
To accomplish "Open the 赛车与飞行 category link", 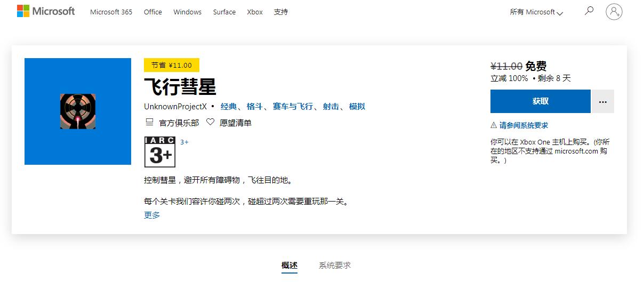I will coord(293,107).
